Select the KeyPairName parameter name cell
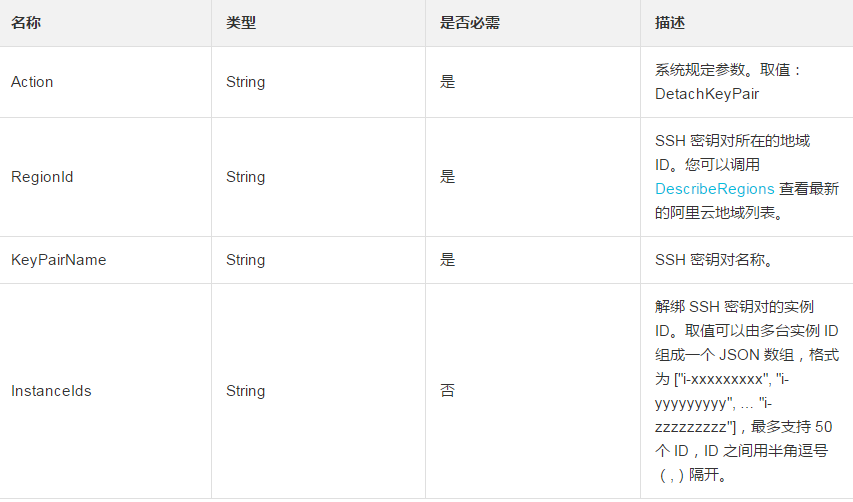This screenshot has height=502, width=853. (x=58, y=260)
